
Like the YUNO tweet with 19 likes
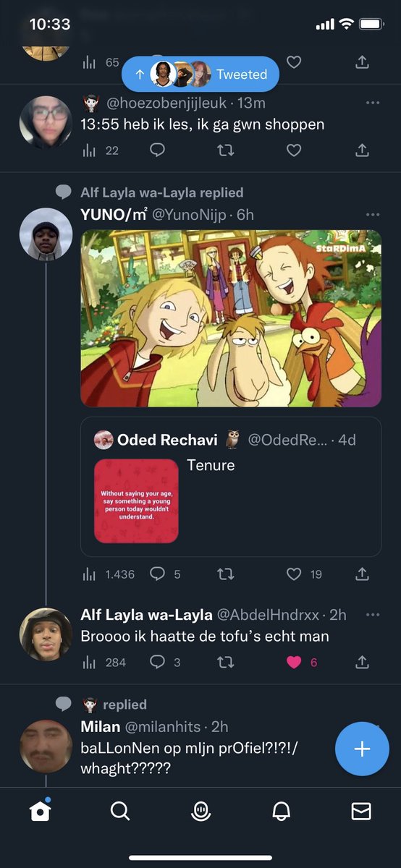293,574
